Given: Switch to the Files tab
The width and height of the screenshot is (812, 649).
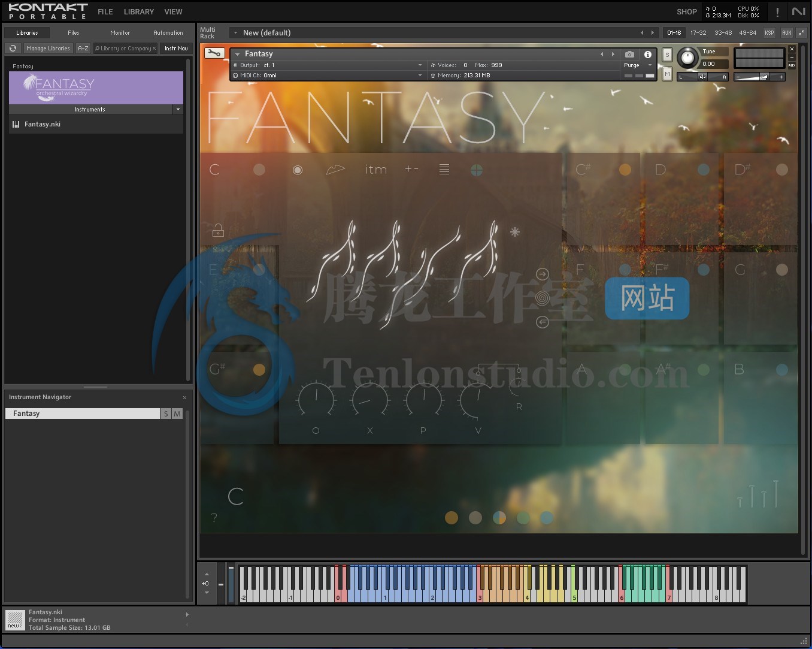Looking at the screenshot, I should tap(73, 32).
